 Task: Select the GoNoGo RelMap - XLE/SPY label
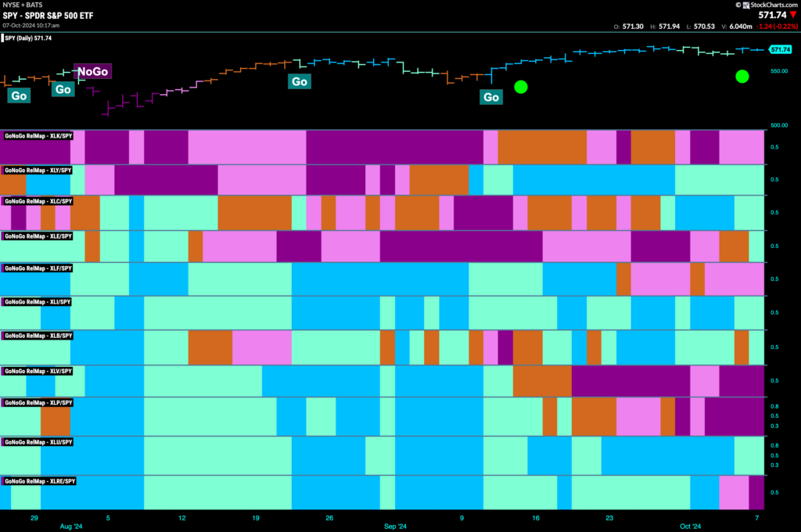tap(38, 236)
